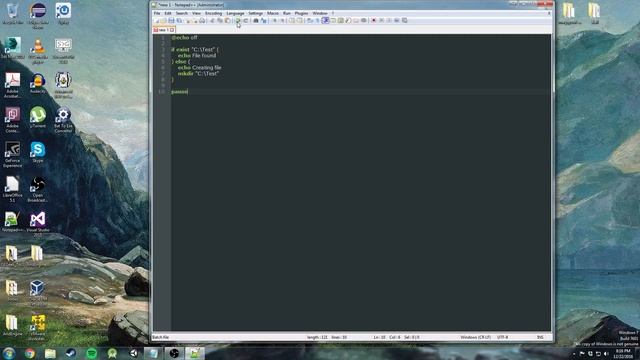The image size is (640, 360).
Task: Click the Print toolbar icon
Action: pos(202,20)
